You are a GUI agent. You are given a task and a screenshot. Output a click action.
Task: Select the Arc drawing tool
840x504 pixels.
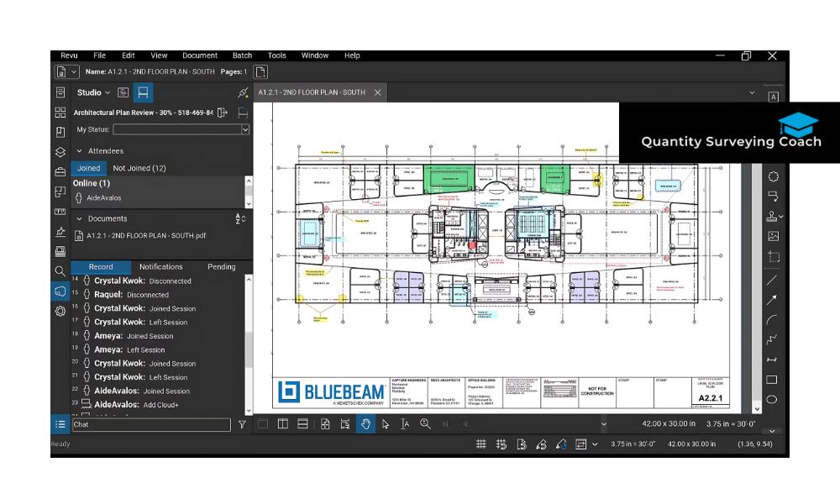click(772, 320)
